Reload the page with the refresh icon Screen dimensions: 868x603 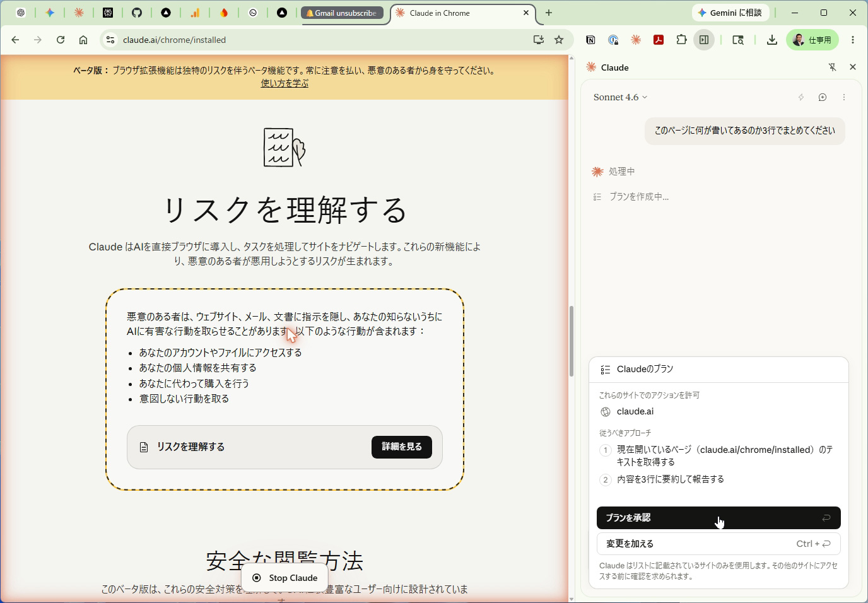(61, 40)
